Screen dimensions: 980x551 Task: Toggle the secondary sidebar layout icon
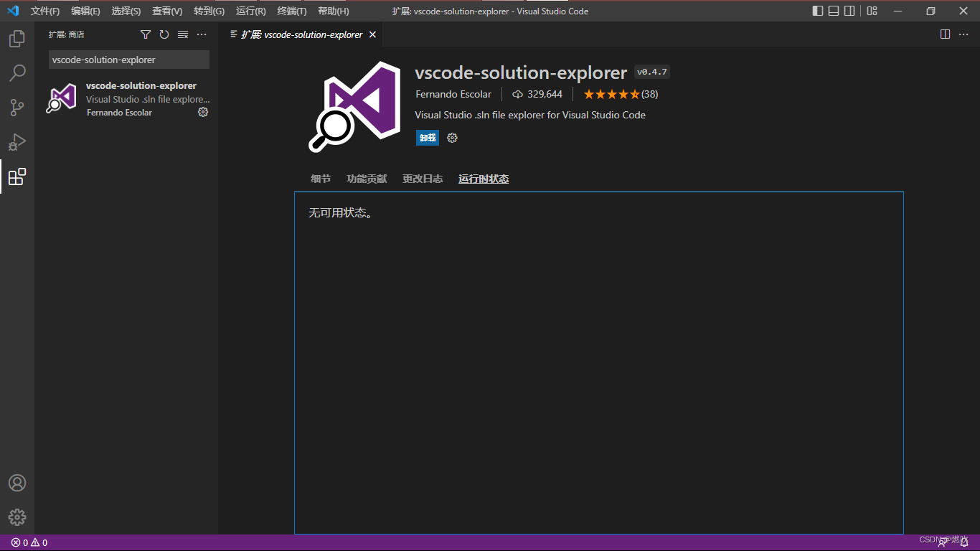[849, 11]
